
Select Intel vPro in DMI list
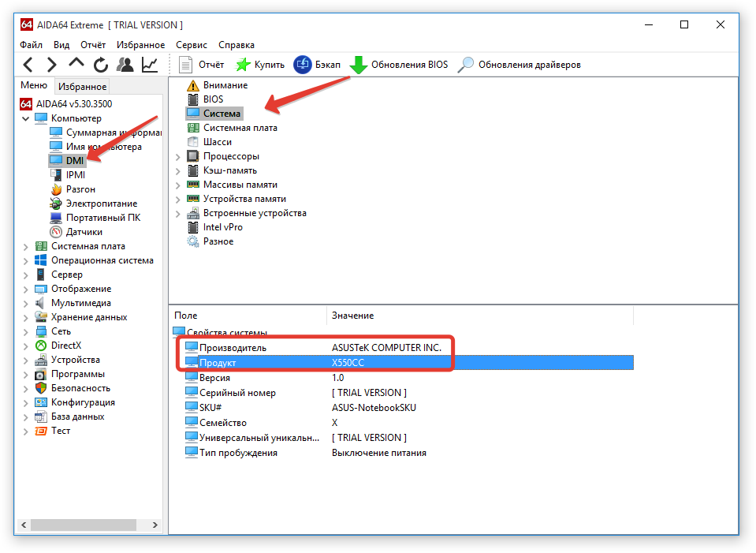pyautogui.click(x=214, y=226)
